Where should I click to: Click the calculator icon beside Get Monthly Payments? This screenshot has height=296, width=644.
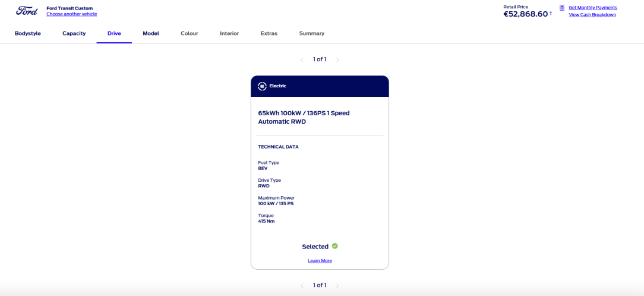point(562,7)
